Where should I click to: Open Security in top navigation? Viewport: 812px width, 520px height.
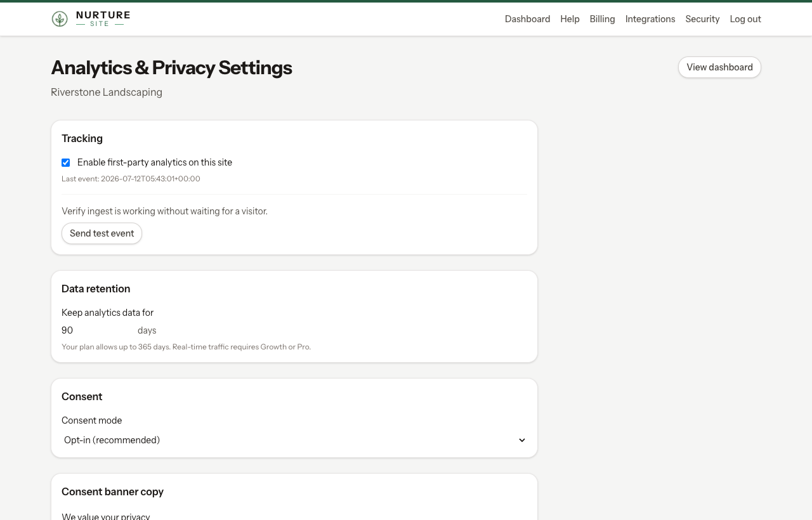702,19
